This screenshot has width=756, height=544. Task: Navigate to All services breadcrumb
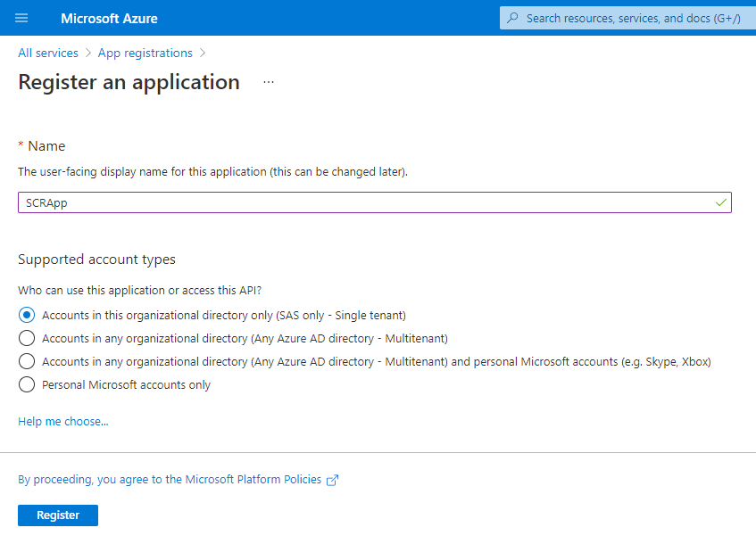tap(47, 53)
